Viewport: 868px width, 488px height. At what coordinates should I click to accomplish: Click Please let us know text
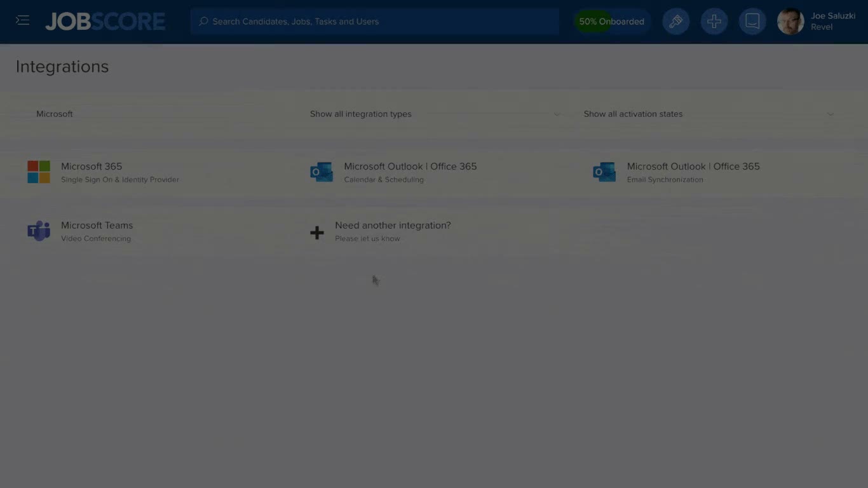(367, 239)
